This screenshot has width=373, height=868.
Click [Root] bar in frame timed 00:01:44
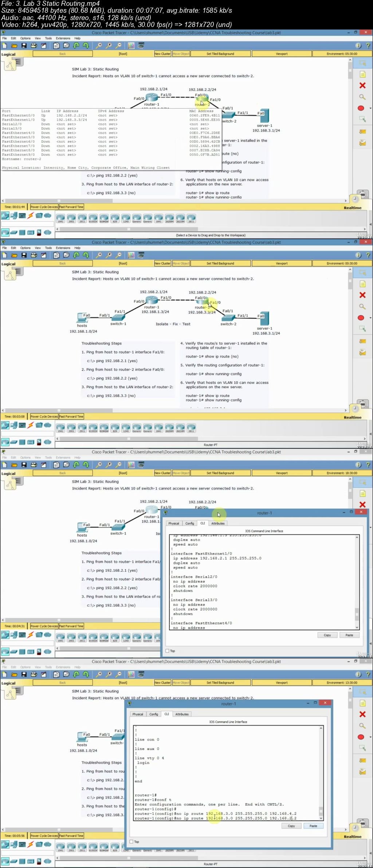pos(123,54)
